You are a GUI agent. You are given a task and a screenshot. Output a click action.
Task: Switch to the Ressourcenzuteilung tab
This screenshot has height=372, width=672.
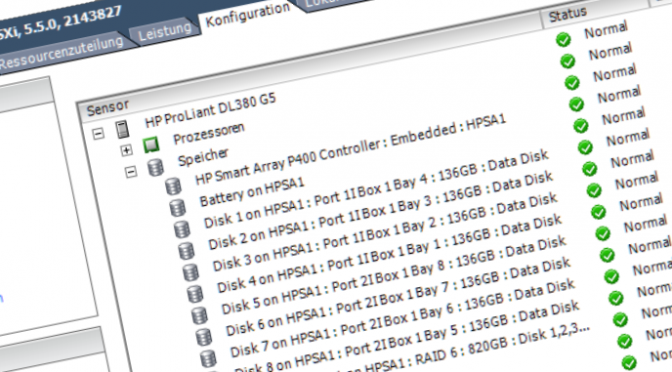pyautogui.click(x=61, y=53)
